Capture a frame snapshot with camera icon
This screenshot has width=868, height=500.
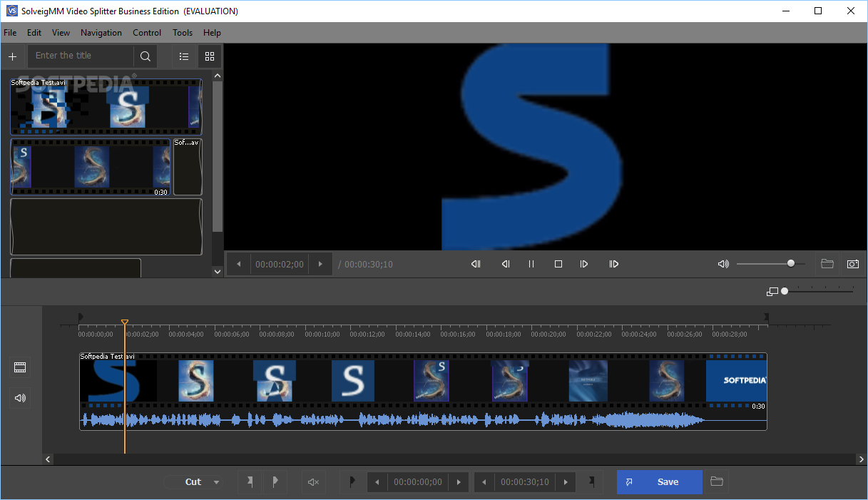click(x=853, y=264)
